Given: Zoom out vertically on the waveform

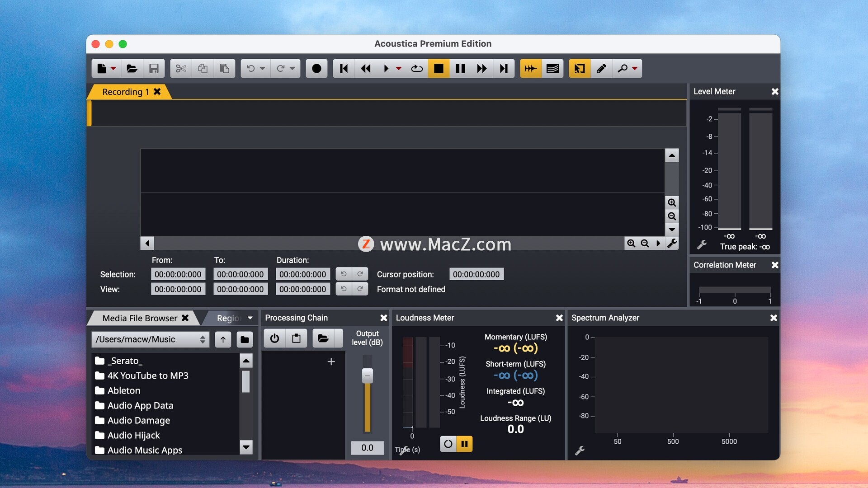Looking at the screenshot, I should [x=672, y=216].
